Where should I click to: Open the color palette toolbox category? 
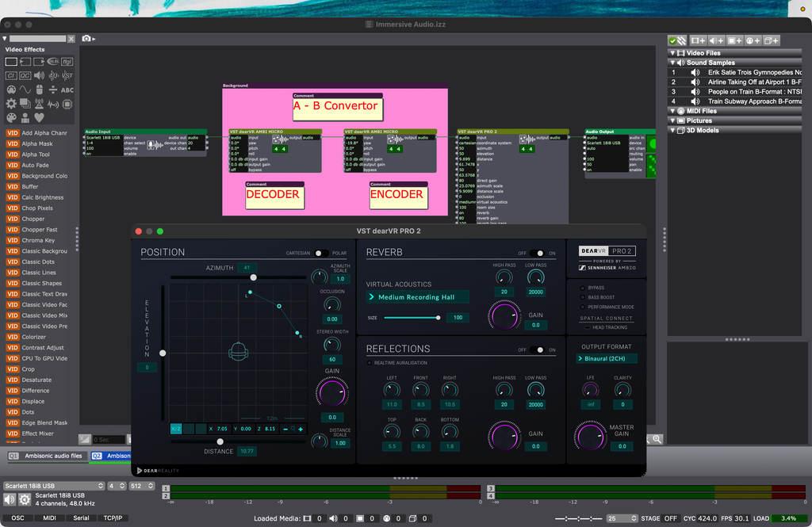11,117
